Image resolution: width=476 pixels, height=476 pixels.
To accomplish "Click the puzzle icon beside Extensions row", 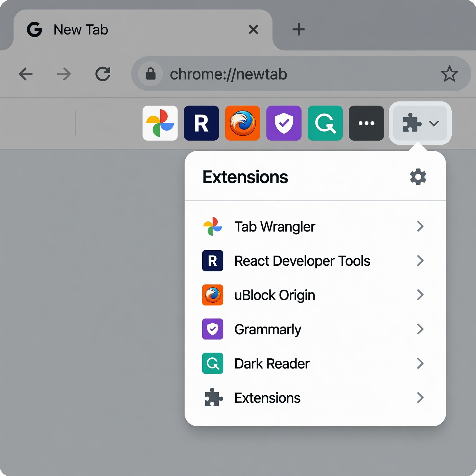I will tap(214, 397).
